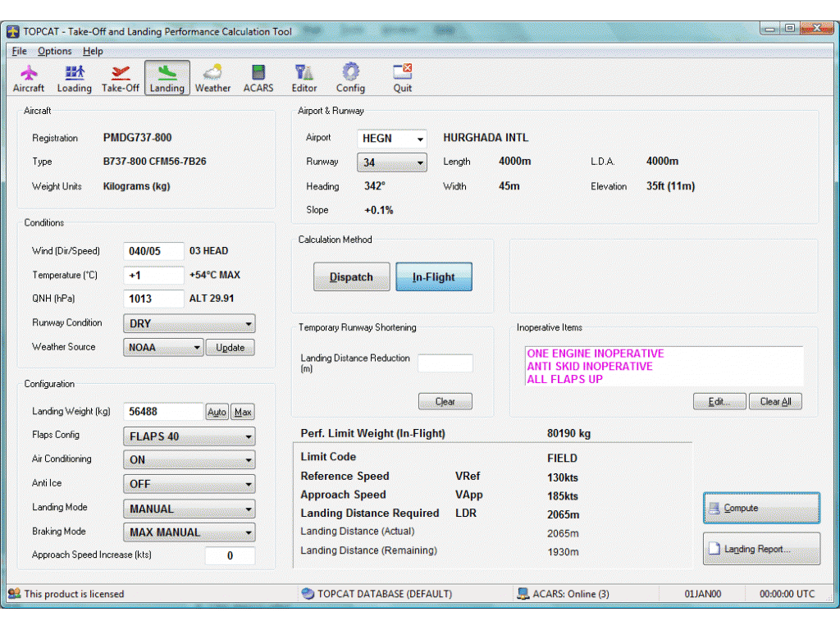Select the Dispatch calculation method
Image resolution: width=840 pixels, height=630 pixels.
click(x=351, y=277)
